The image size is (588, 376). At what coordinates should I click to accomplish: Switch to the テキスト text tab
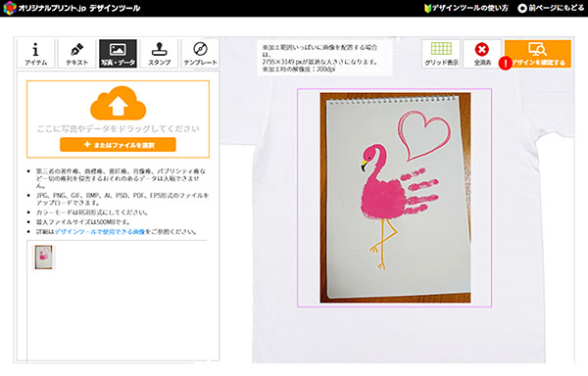[x=76, y=54]
